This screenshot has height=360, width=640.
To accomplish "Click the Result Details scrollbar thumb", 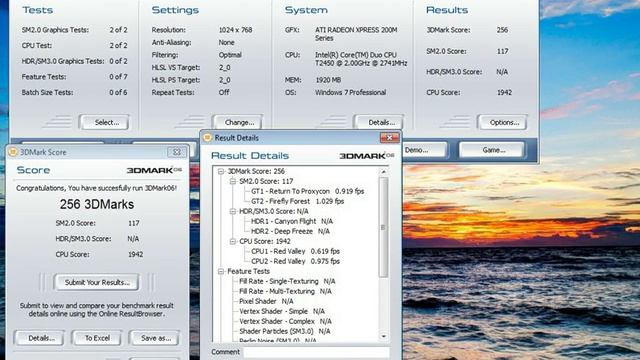I will coord(383,227).
